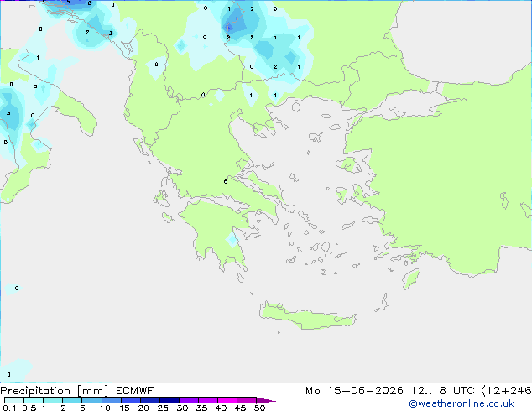Click the light-blue patch on the Peloponnese
Viewport: 532px width, 411px height.
pos(232,239)
